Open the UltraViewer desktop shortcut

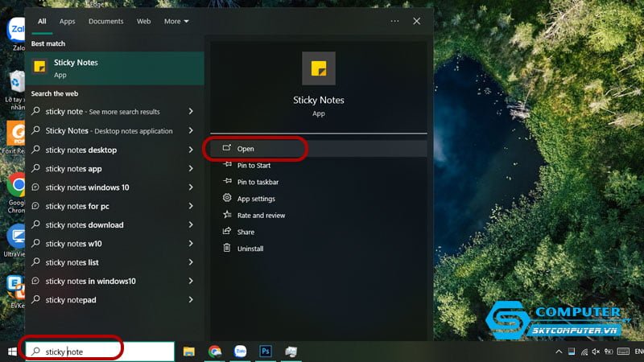[x=15, y=241]
